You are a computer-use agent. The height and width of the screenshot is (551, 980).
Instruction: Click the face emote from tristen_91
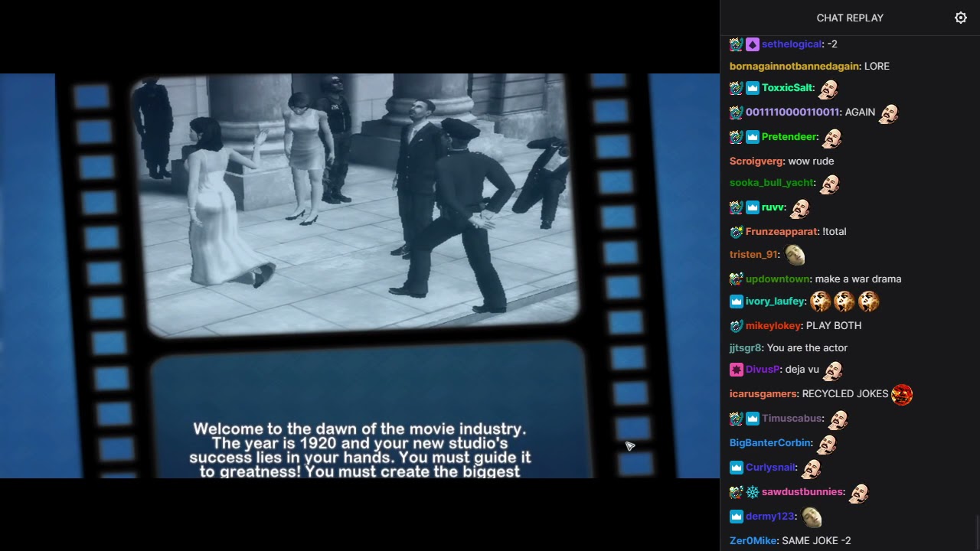tap(795, 255)
